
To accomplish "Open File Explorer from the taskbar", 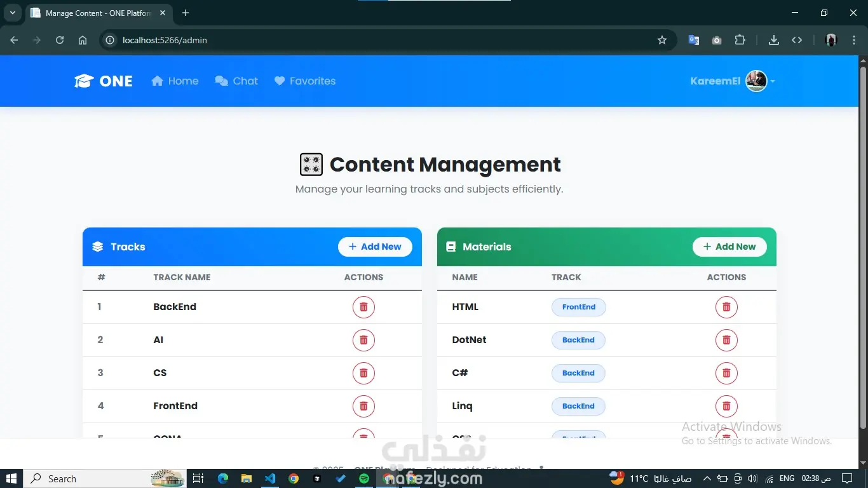I will tap(247, 478).
